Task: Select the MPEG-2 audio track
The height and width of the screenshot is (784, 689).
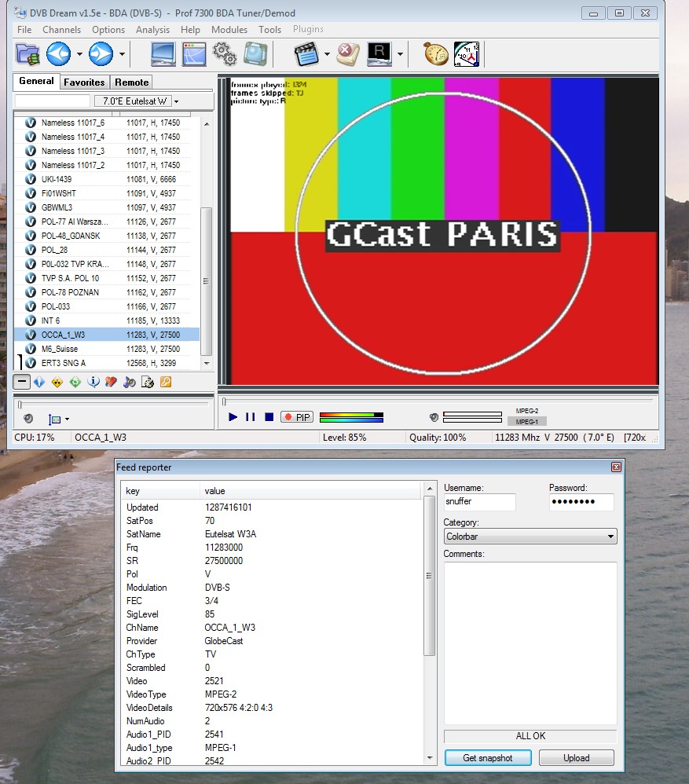Action: (527, 411)
